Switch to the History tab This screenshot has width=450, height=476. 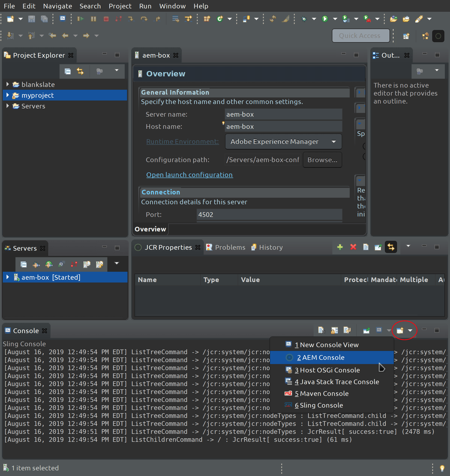pos(267,247)
